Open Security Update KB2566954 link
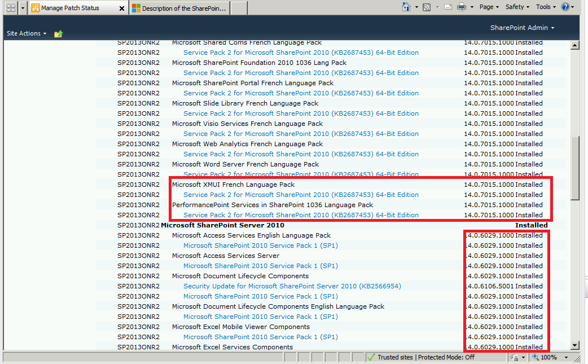This screenshot has width=588, height=364. point(292,286)
